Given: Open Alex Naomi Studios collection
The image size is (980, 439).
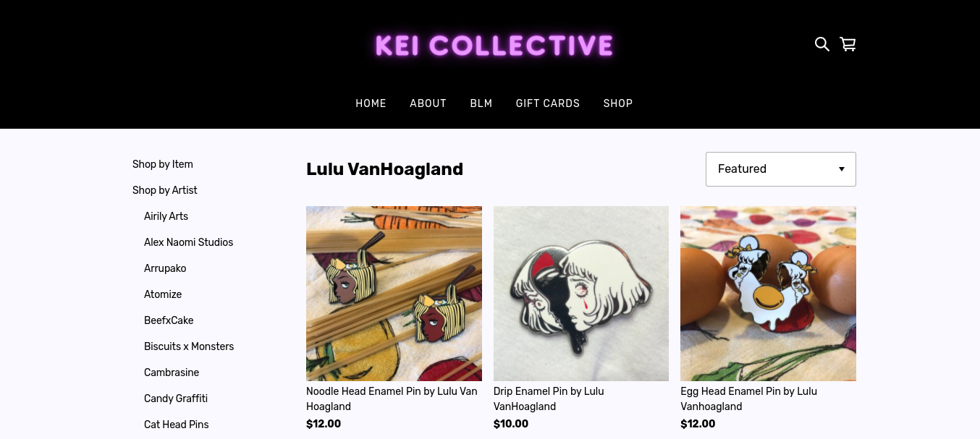Looking at the screenshot, I should click(188, 242).
